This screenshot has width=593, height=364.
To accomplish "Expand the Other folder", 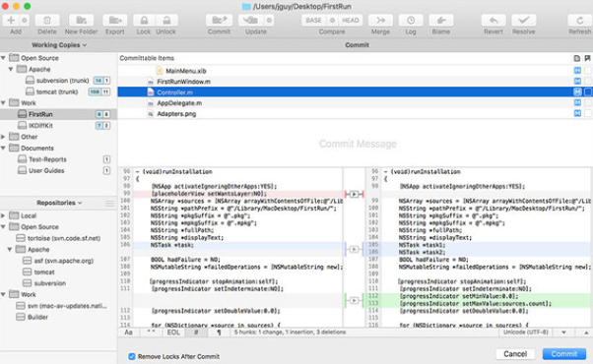I will pyautogui.click(x=3, y=137).
